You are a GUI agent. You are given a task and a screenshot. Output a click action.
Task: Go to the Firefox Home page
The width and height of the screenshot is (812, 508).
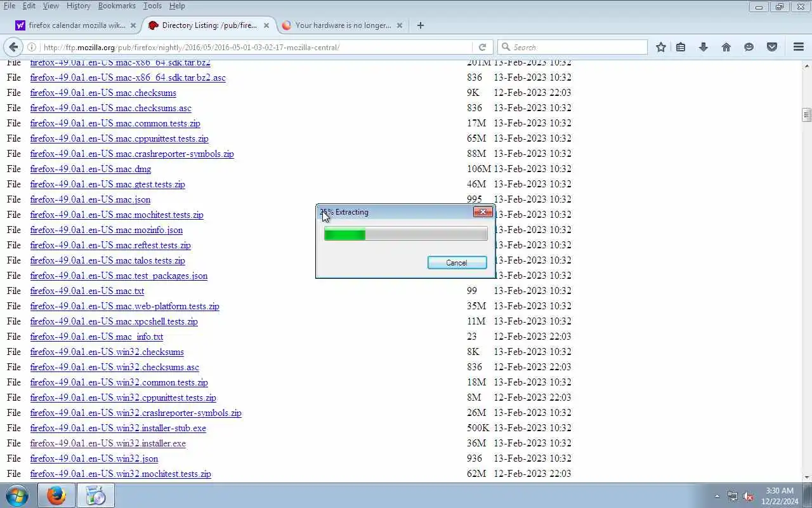[726, 47]
